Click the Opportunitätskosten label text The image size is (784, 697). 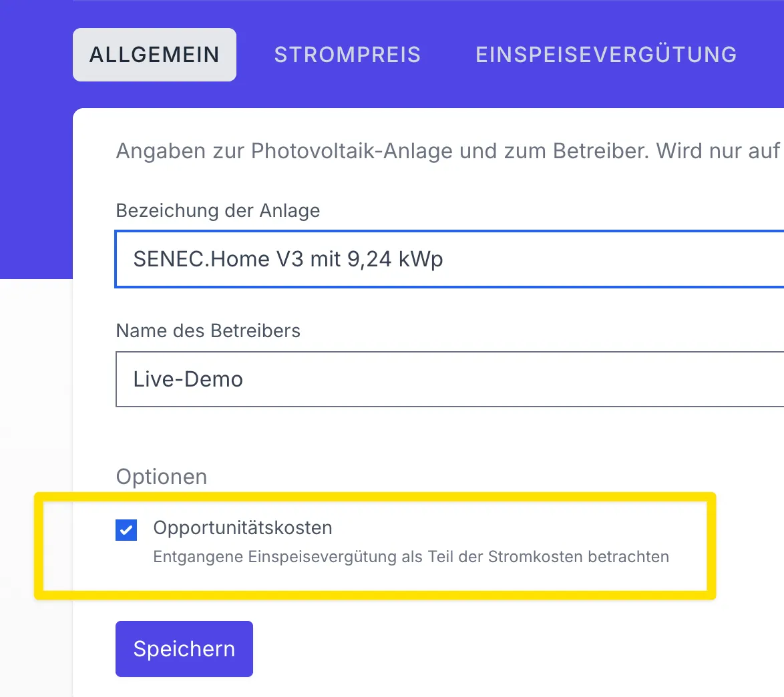pyautogui.click(x=243, y=527)
